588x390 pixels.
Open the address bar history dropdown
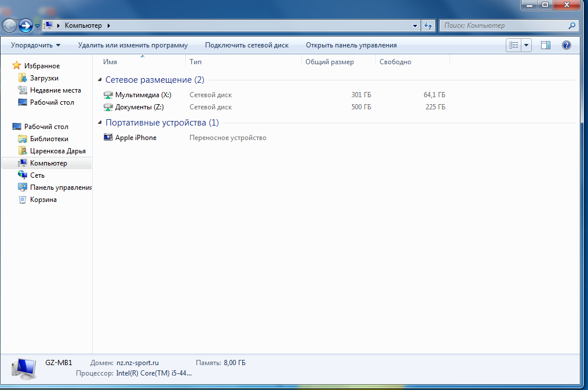pyautogui.click(x=415, y=25)
